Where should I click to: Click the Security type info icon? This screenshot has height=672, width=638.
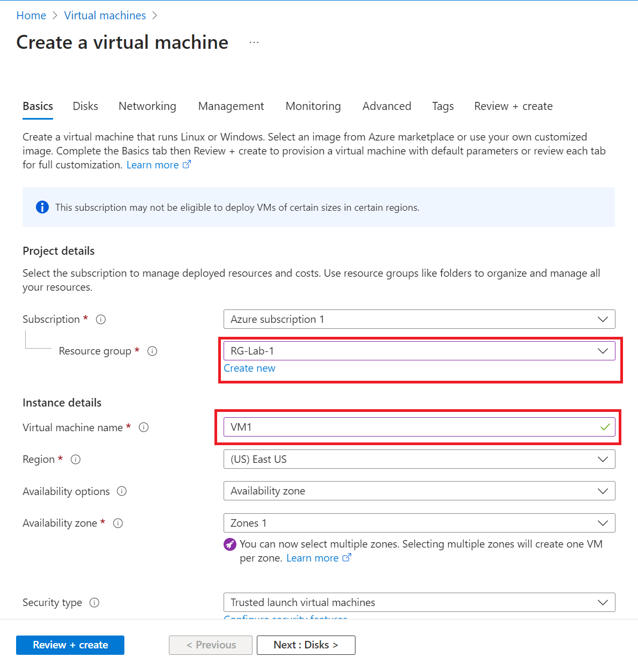click(94, 602)
